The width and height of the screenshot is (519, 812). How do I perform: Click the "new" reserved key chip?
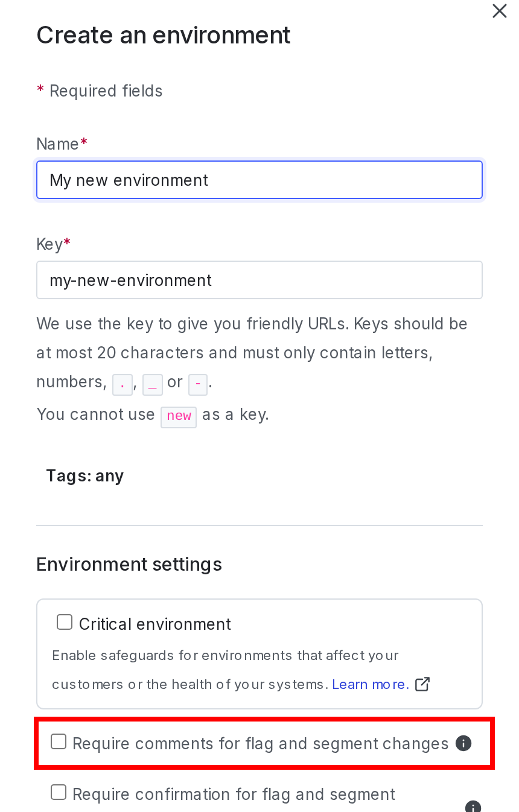coord(179,416)
